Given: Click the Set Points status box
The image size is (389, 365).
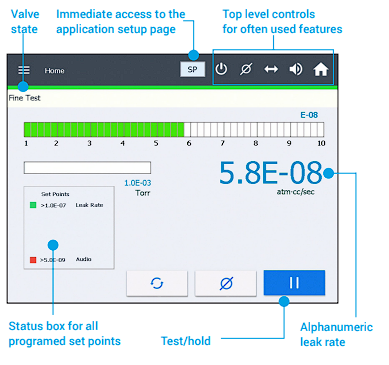Looking at the screenshot, I should [69, 228].
